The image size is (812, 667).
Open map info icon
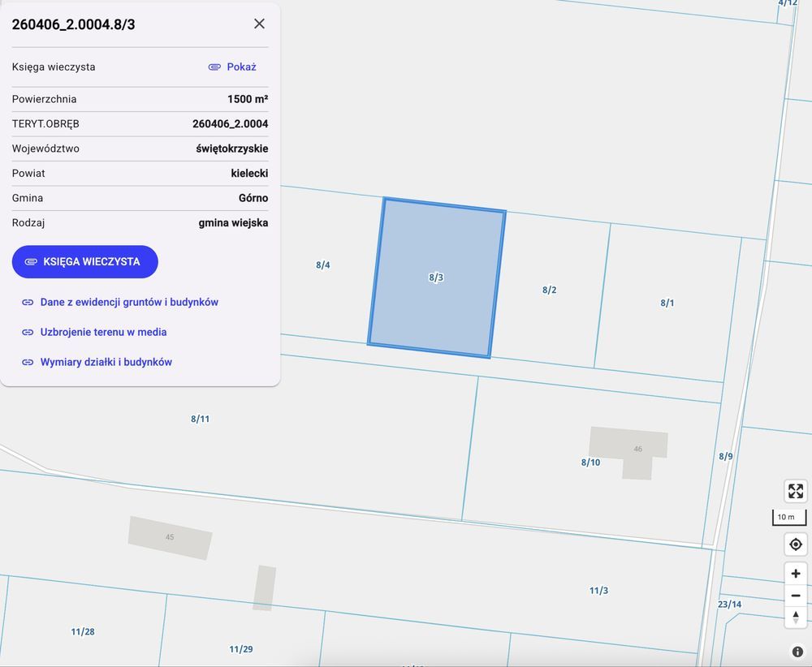tap(797, 652)
